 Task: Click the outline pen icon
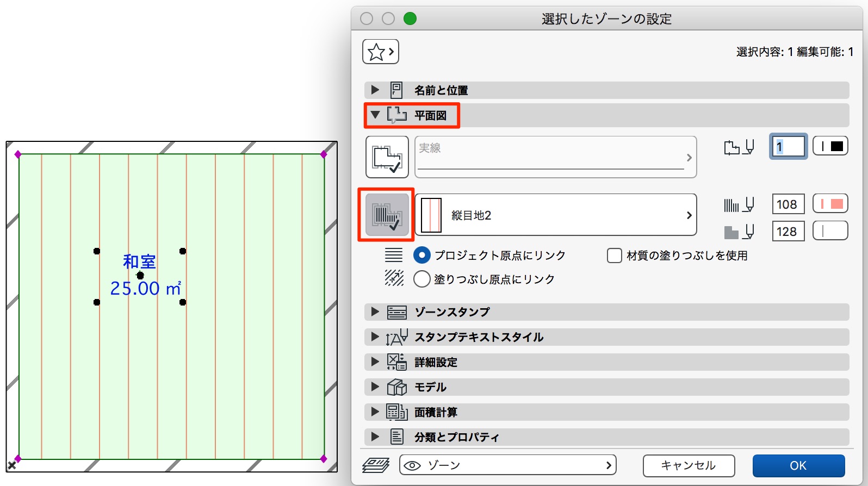739,147
